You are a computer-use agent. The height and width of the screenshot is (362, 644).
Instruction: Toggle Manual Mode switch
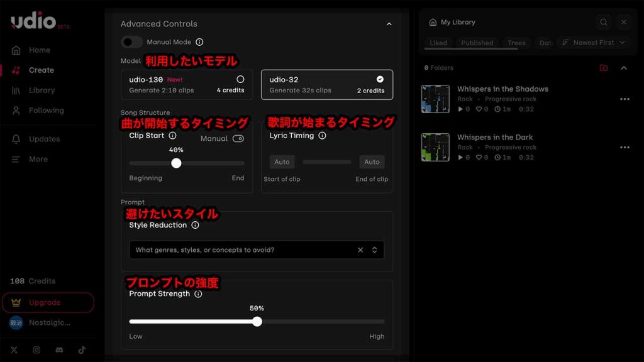[131, 42]
